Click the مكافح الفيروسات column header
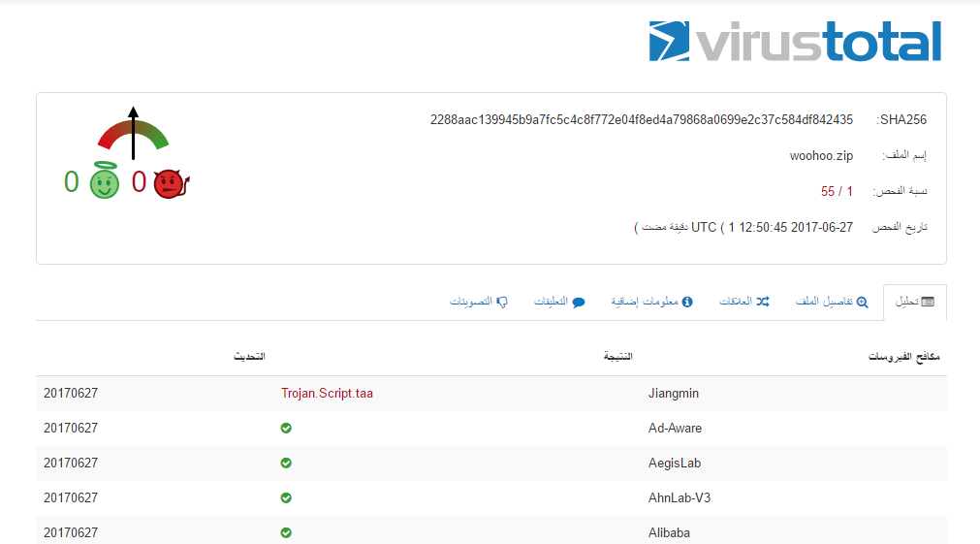This screenshot has height=544, width=980. [903, 357]
